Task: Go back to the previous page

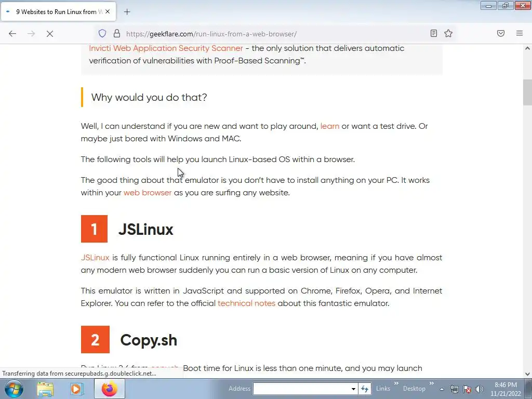Action: coord(12,34)
